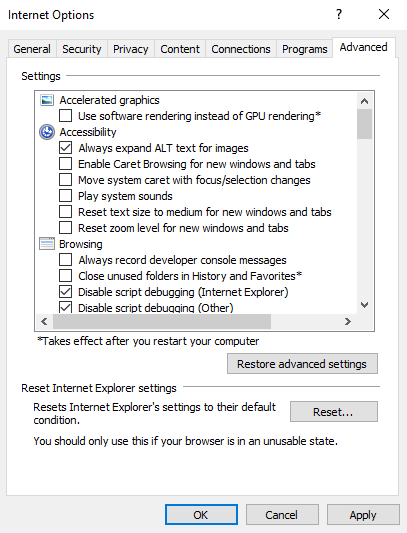Uncheck Always expand ALT text for images
This screenshot has height=533, width=407.
(x=66, y=148)
